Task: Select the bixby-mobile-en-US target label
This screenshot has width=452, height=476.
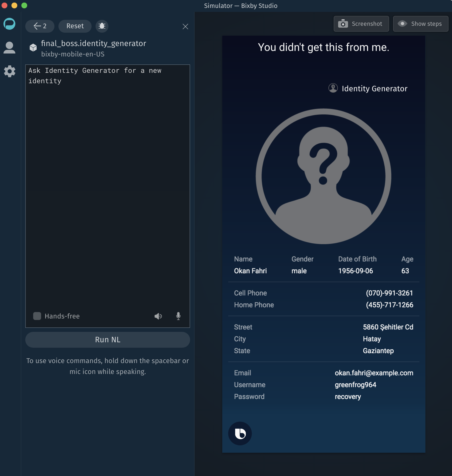Action: [73, 54]
